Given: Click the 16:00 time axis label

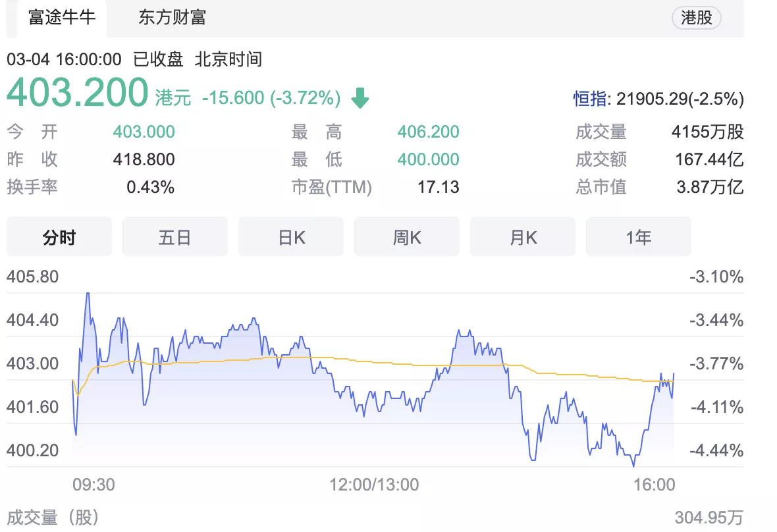Looking at the screenshot, I should click(653, 484).
